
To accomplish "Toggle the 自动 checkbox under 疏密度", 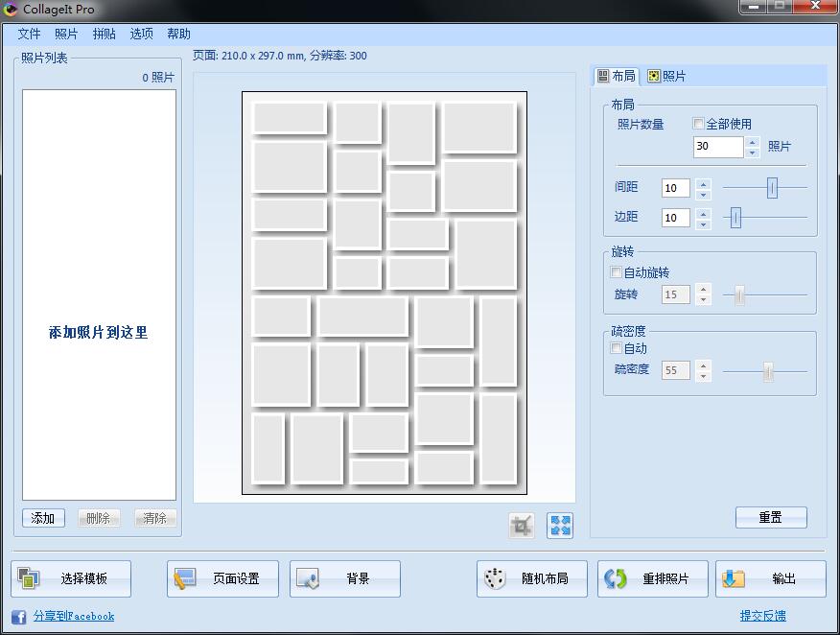I will (617, 348).
